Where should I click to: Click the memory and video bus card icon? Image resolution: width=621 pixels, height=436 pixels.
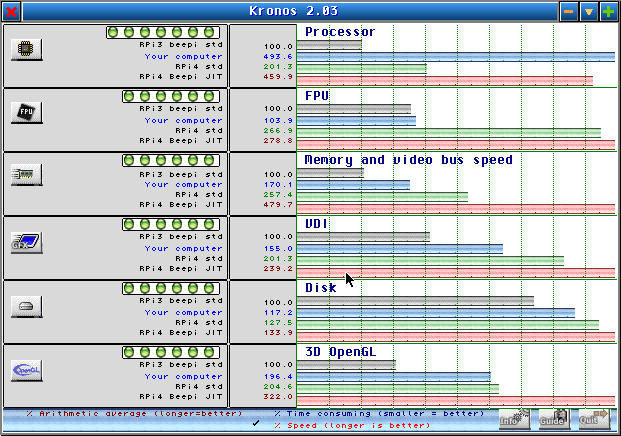pyautogui.click(x=27, y=175)
